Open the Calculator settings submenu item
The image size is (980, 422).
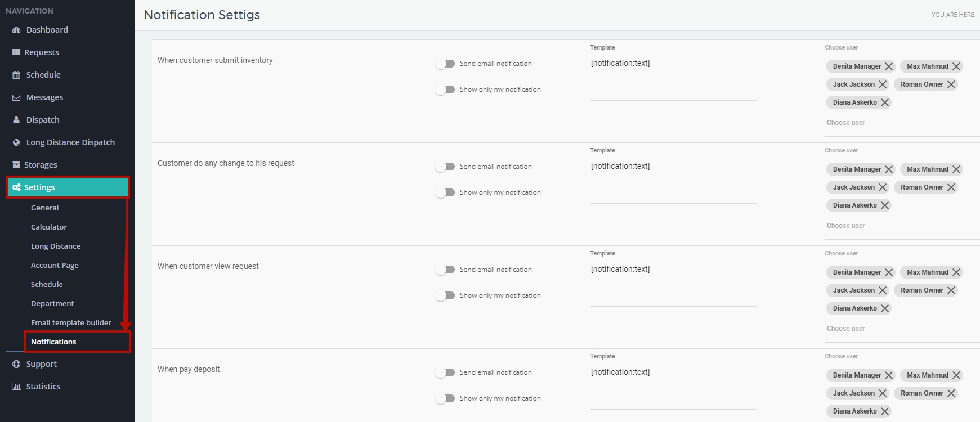pyautogui.click(x=49, y=227)
